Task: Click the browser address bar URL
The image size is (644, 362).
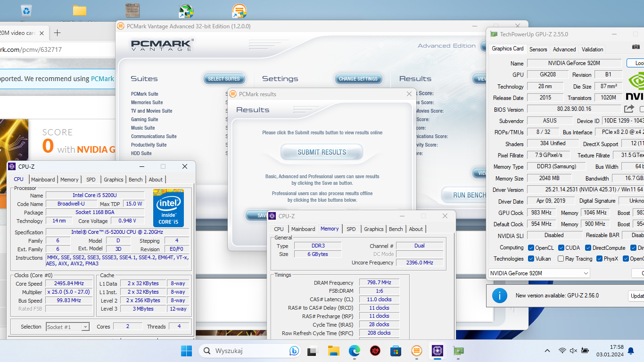Action: coord(31,49)
